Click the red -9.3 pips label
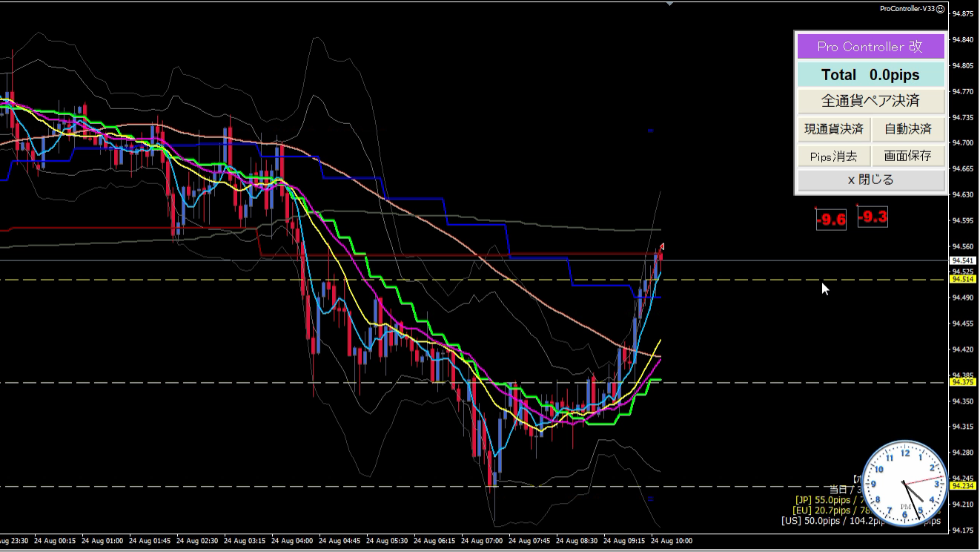 click(873, 217)
